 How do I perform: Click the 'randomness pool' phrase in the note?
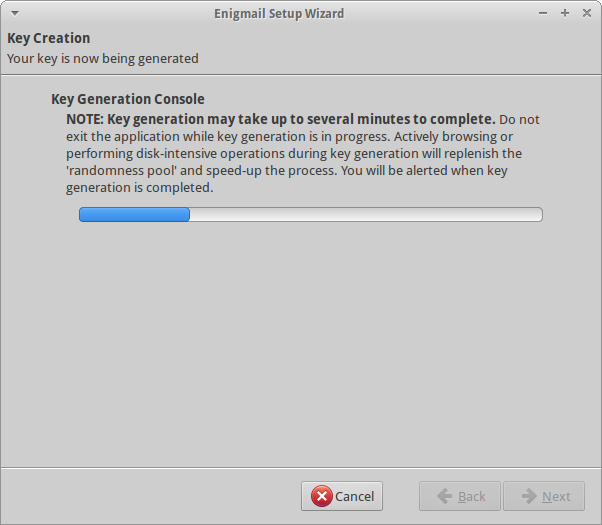tap(121, 171)
